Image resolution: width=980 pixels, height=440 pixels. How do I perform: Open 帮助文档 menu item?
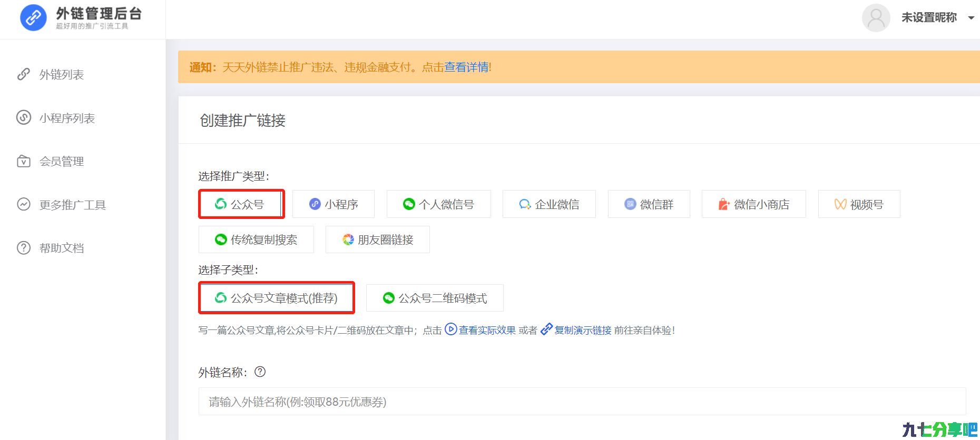[62, 247]
